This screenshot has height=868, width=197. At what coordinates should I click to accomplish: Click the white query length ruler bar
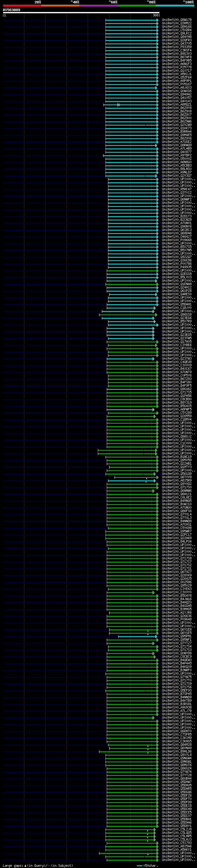point(81,12)
